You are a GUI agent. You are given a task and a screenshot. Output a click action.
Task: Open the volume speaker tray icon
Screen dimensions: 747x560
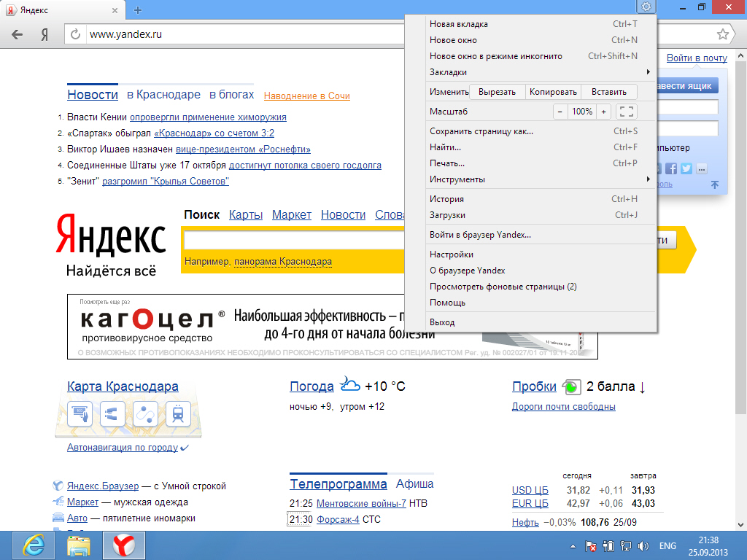pos(643,546)
